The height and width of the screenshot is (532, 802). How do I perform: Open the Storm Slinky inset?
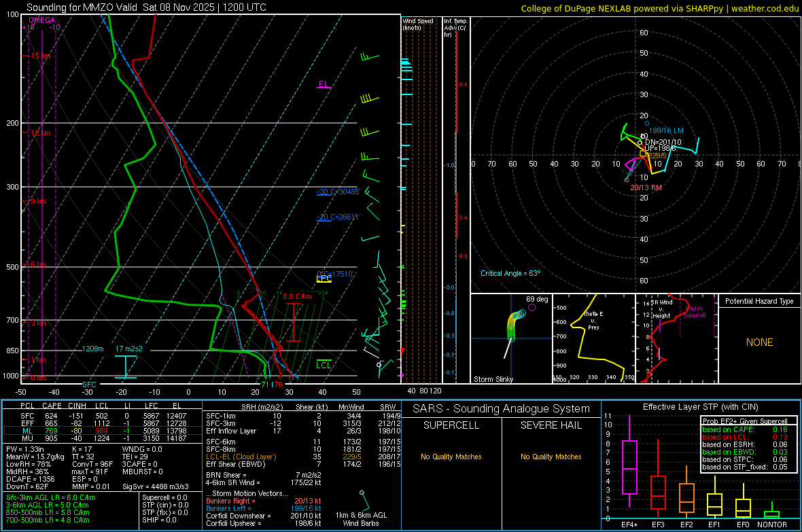coord(512,338)
